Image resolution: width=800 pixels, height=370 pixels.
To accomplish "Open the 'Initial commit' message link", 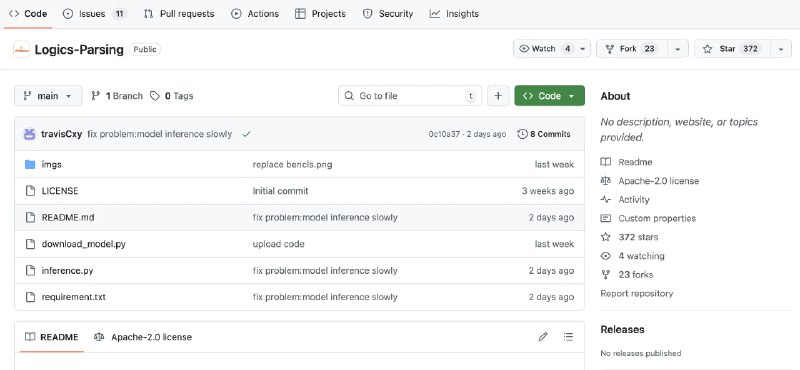I will click(280, 191).
